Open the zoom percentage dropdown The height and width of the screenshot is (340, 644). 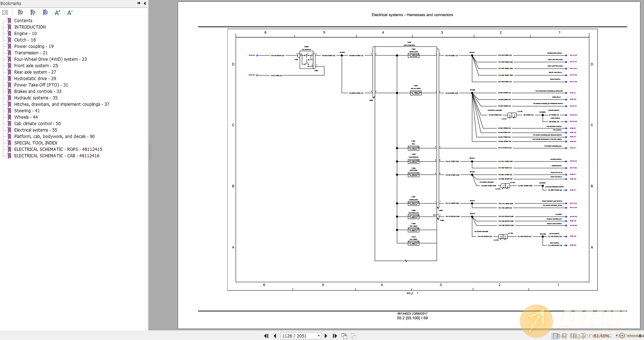click(617, 336)
